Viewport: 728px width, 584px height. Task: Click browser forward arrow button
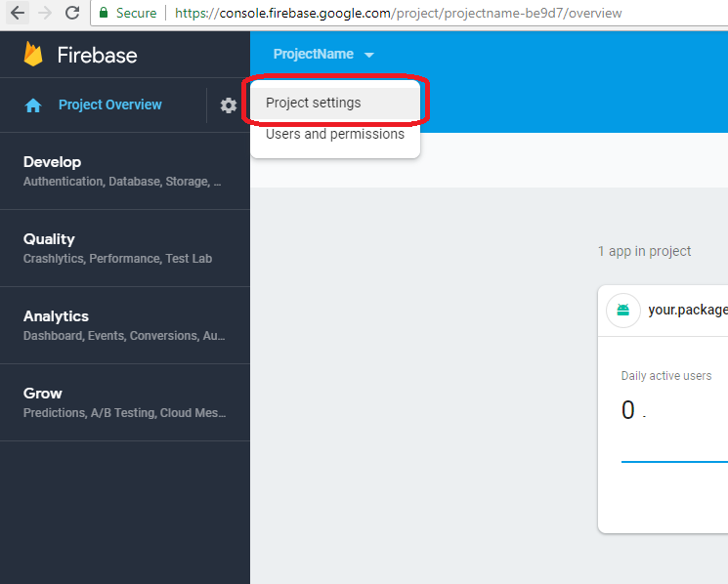click(x=45, y=14)
